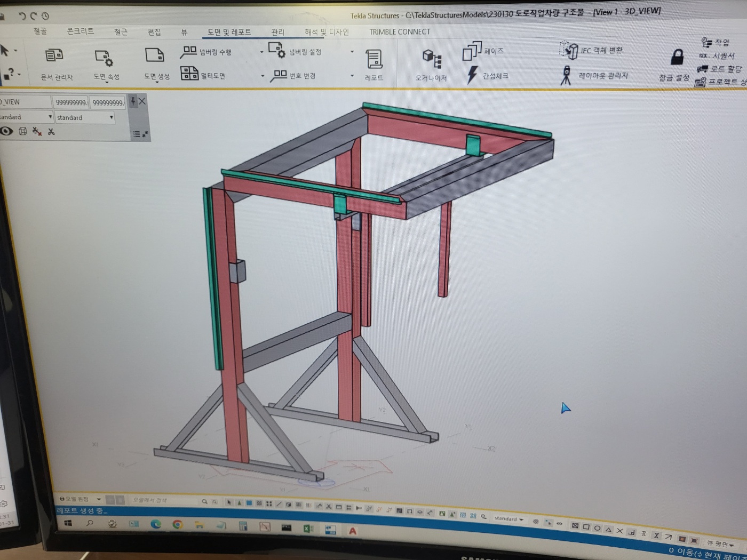Open the TRIMBLE CONNECT tab
Screen dimensions: 747x560
400,31
